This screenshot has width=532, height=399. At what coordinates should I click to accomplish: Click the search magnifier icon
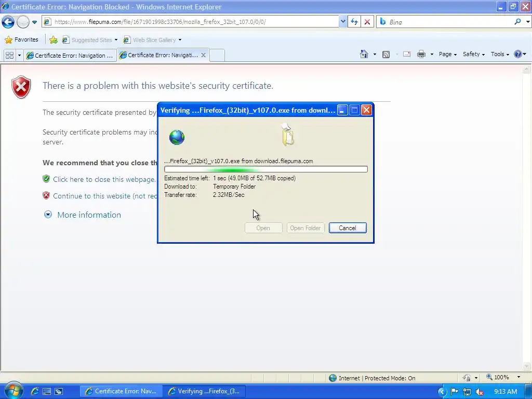pos(518,22)
